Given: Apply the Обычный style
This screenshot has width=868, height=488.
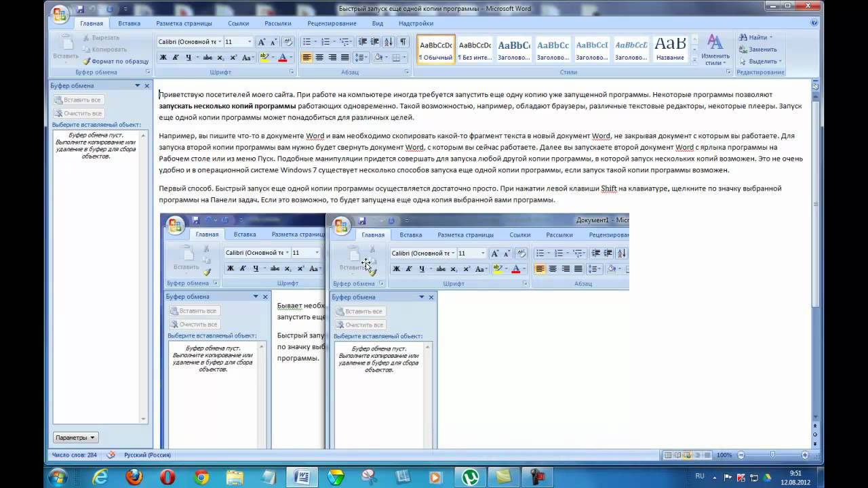Looking at the screenshot, I should 436,49.
